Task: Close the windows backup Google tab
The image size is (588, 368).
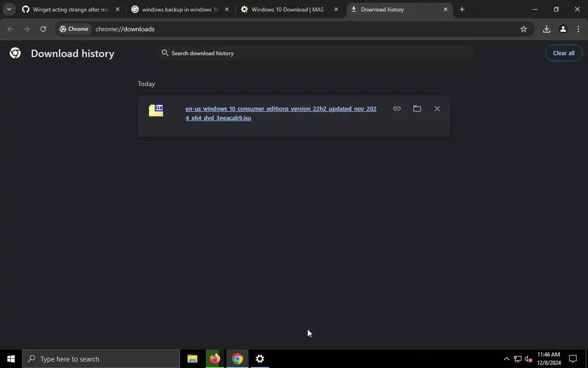Action: tap(227, 9)
